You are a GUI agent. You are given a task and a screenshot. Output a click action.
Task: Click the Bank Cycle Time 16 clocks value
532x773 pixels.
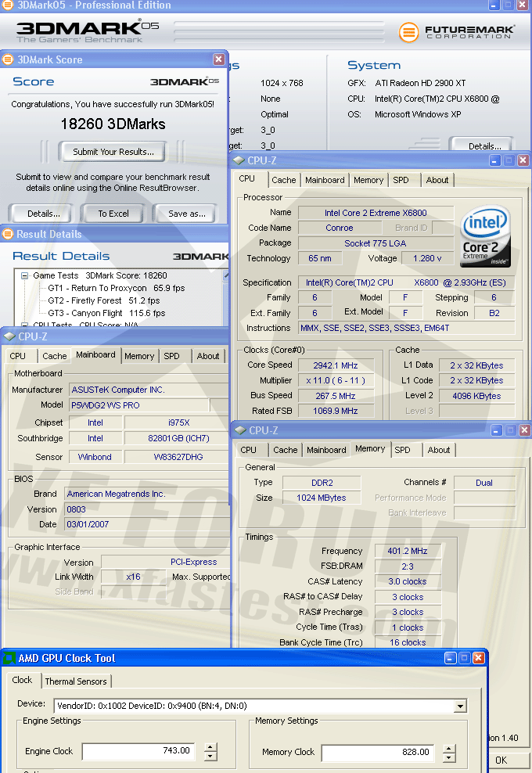(408, 642)
